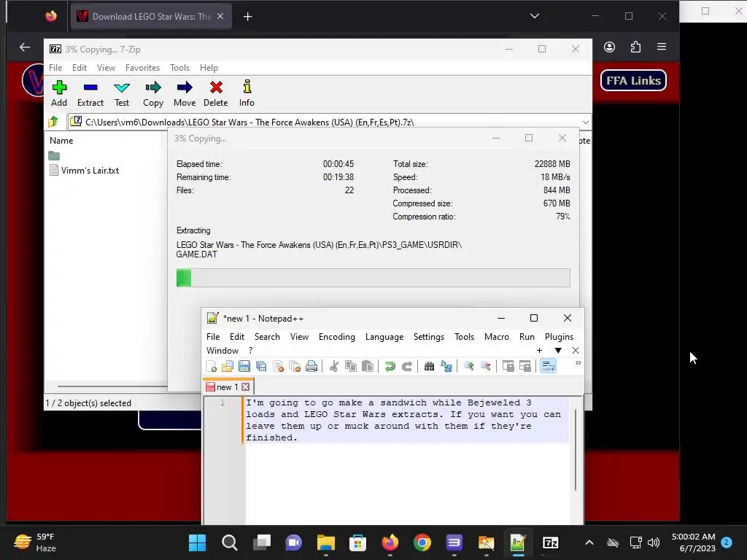The width and height of the screenshot is (747, 560).
Task: Open the 7-Zip File menu
Action: pyautogui.click(x=55, y=68)
